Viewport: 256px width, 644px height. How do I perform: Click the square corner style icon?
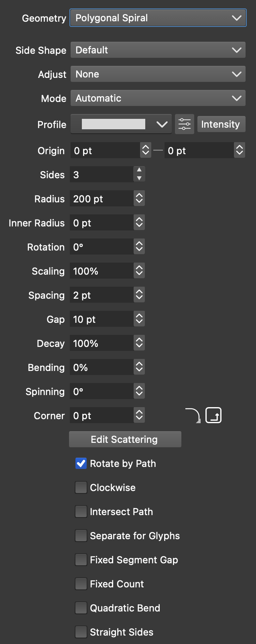pyautogui.click(x=213, y=415)
